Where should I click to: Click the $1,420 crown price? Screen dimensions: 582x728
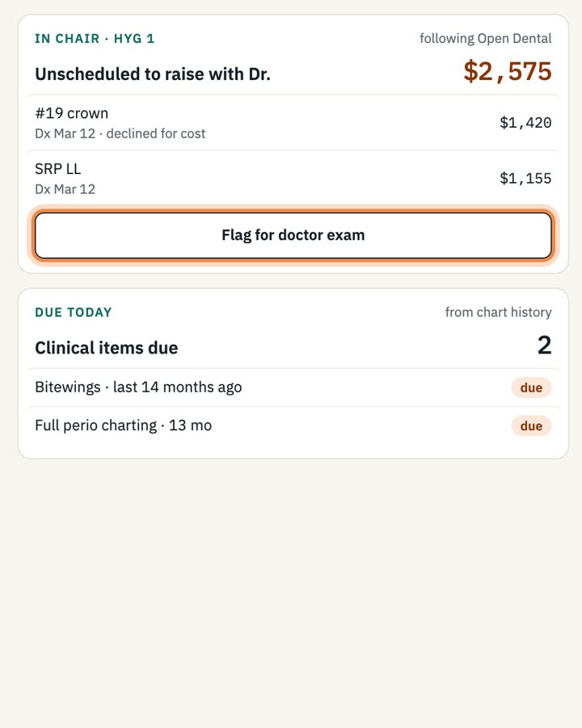tap(525, 123)
